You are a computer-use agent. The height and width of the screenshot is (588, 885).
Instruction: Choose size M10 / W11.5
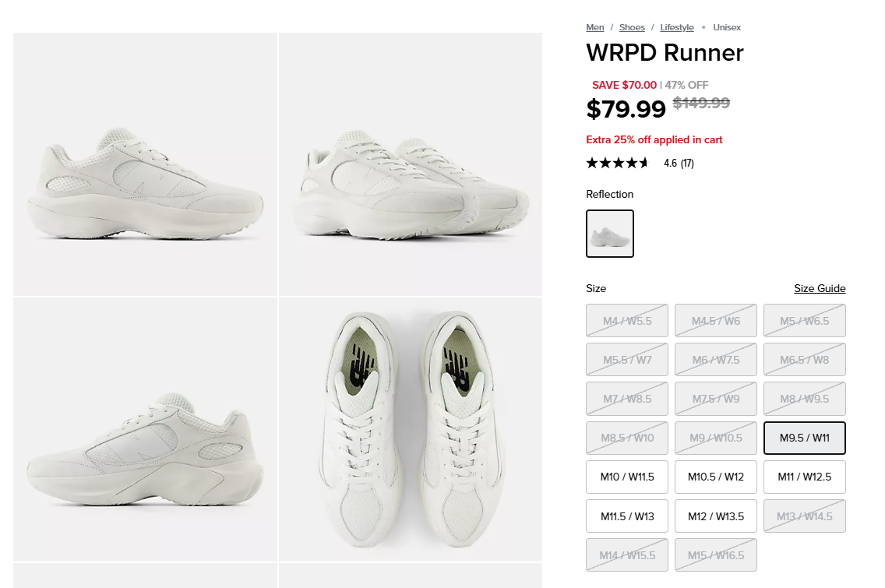(x=627, y=477)
